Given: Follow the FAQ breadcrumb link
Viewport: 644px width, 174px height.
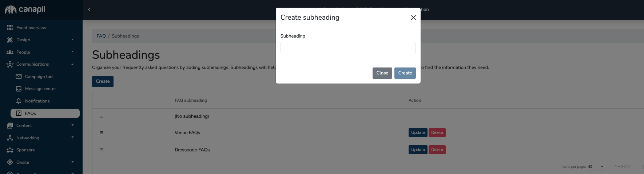Looking at the screenshot, I should [x=101, y=36].
